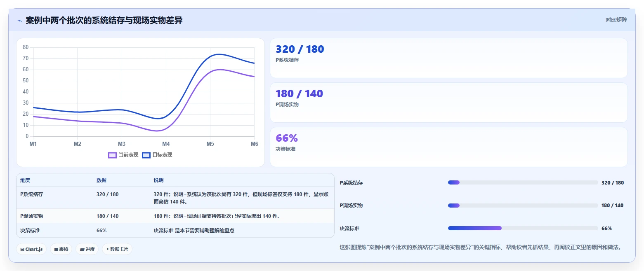Click the P系统结存 progress row label
Image resolution: width=644 pixels, height=271 pixels.
(x=351, y=183)
